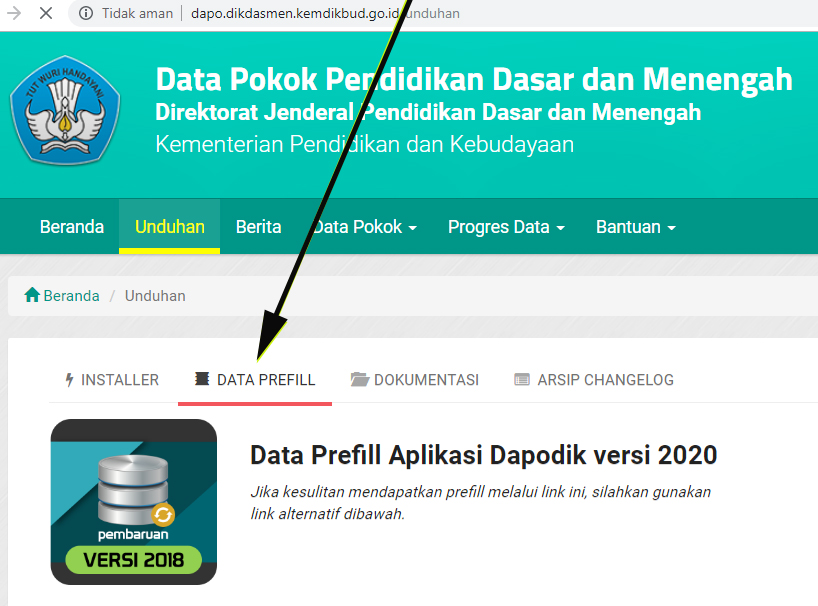818x606 pixels.
Task: Click the pembaruan Versi 2018 thumbnail
Action: 134,502
